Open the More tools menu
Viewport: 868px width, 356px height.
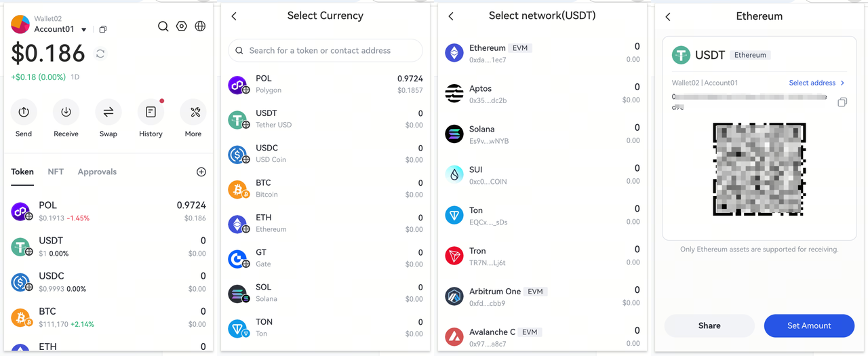tap(193, 113)
